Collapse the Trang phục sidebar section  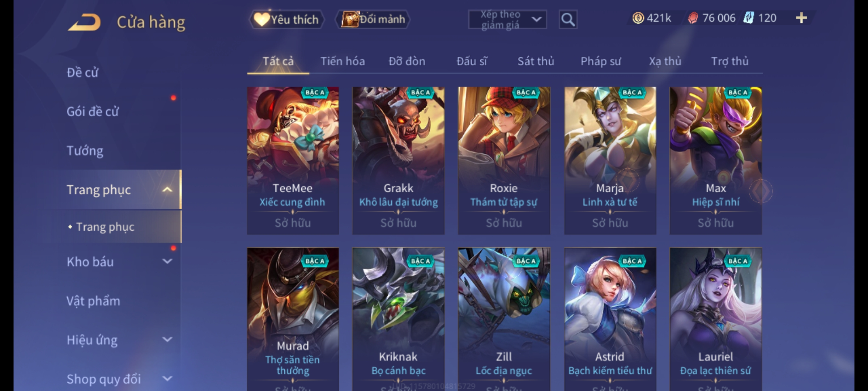[167, 189]
